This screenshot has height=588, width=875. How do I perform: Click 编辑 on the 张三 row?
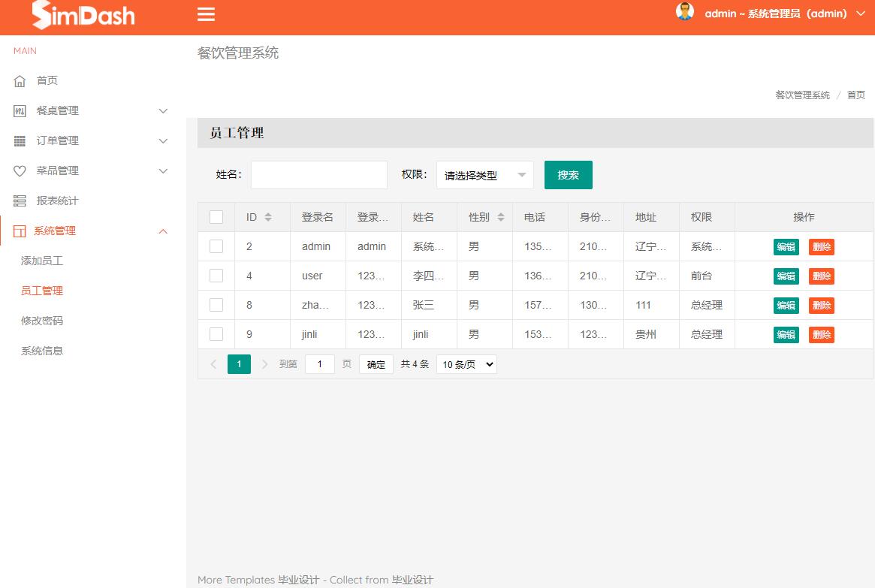(786, 305)
